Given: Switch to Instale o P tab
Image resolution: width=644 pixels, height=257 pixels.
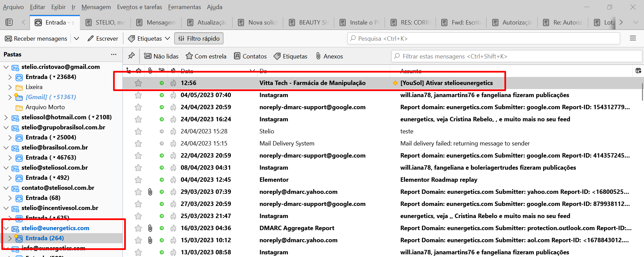Looking at the screenshot, I should [x=359, y=23].
